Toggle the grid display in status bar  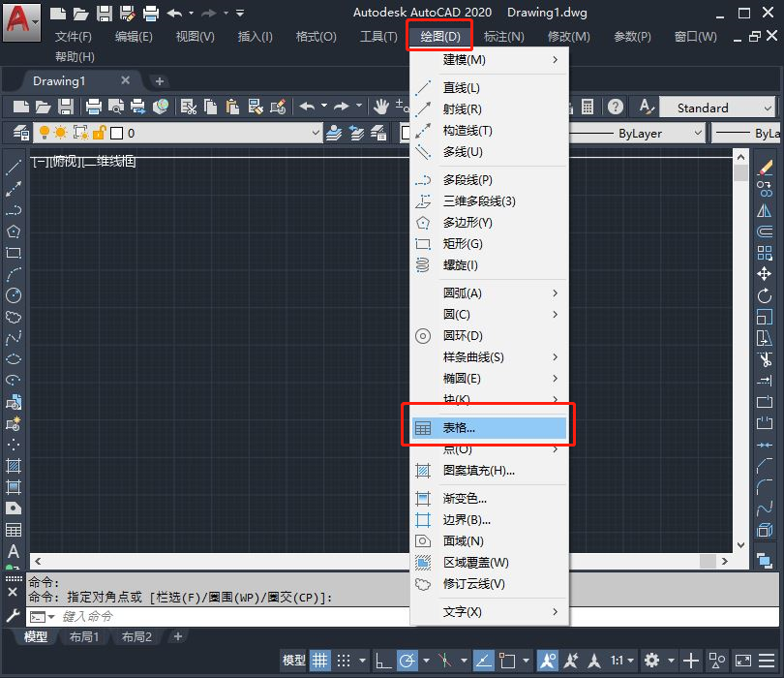pos(320,661)
